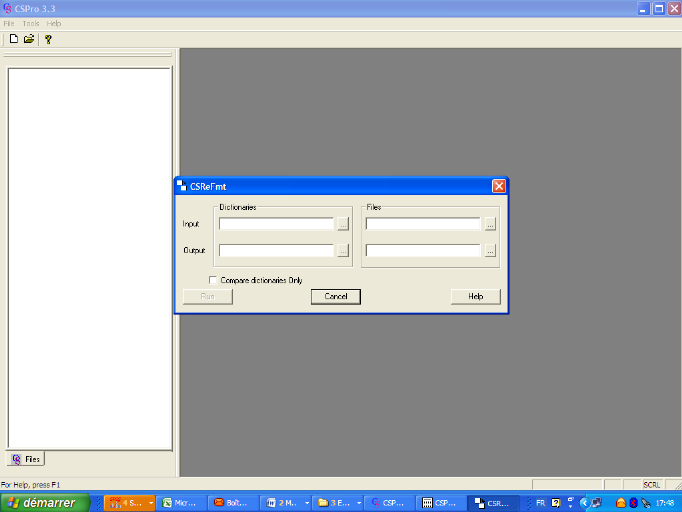682x512 pixels.
Task: Minimize the CSPro 3.3 window
Action: [x=644, y=8]
